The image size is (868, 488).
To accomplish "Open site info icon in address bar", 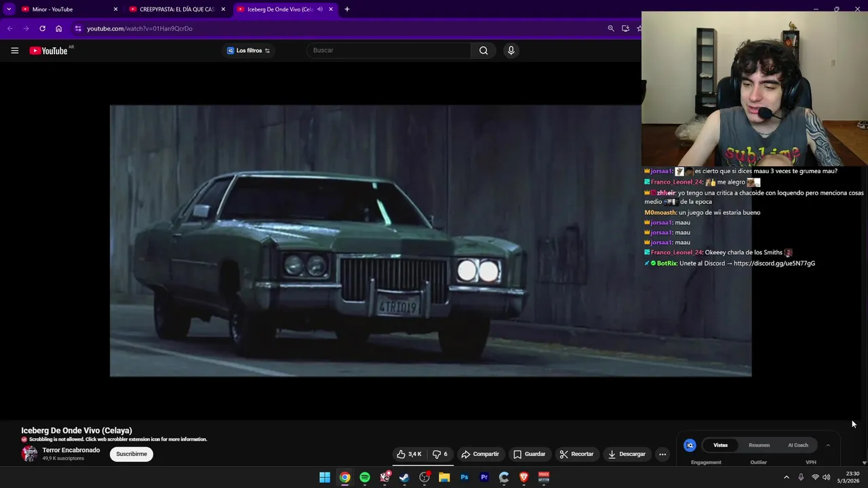I will pos(78,28).
